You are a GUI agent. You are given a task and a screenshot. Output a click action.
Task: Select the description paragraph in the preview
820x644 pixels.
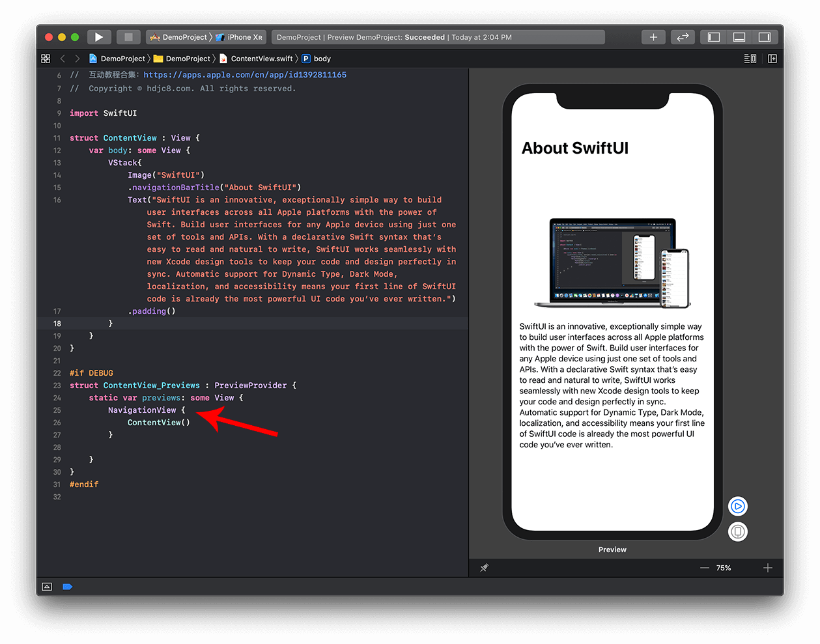tap(612, 385)
